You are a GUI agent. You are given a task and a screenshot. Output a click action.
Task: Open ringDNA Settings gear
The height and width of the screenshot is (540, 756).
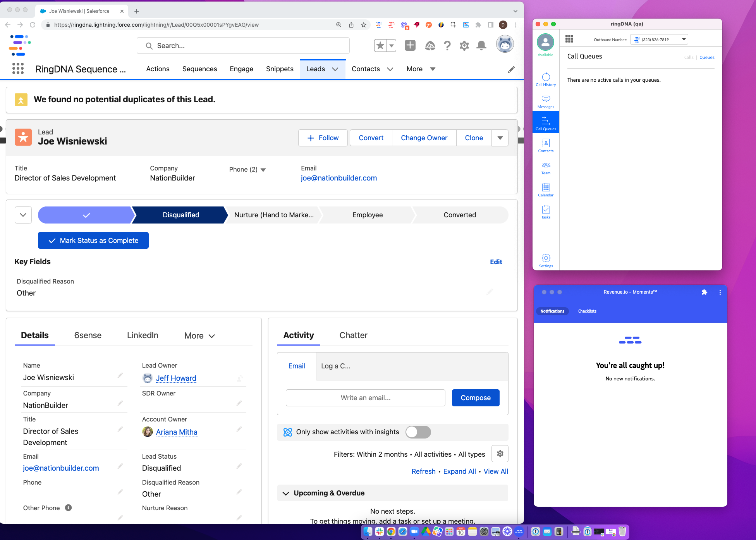[546, 261]
